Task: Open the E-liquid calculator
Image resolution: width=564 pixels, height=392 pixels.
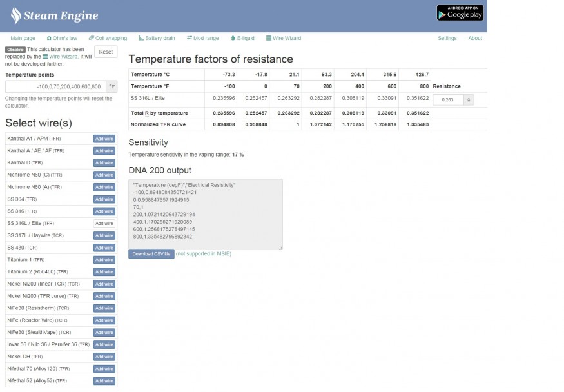Action: click(243, 38)
